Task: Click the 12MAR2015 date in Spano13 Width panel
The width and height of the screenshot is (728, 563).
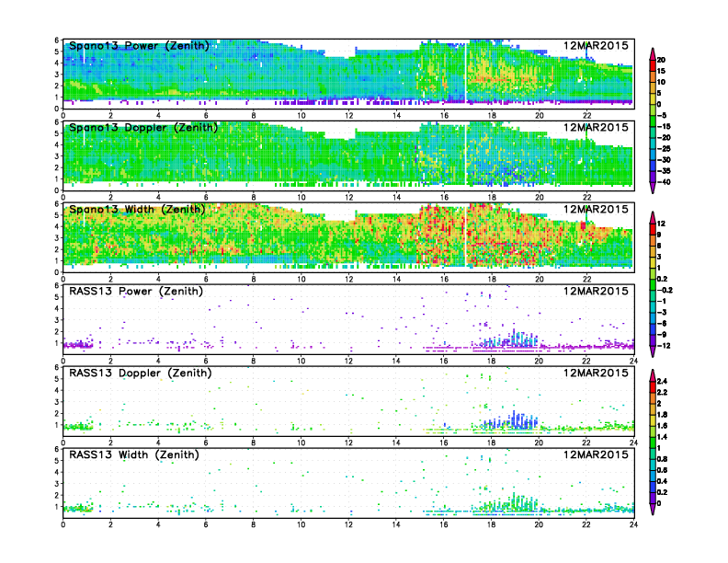Action: [x=596, y=209]
